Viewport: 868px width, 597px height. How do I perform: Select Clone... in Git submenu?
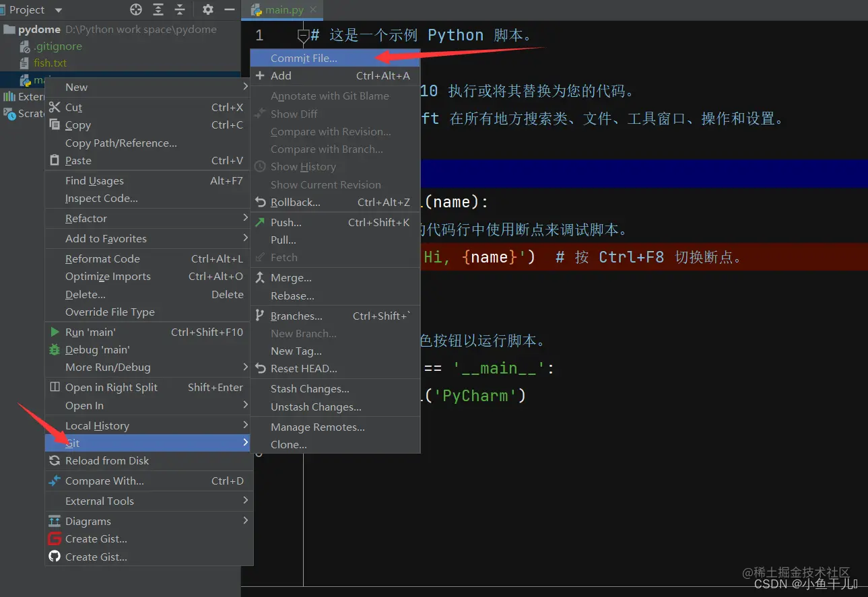[x=335, y=444]
